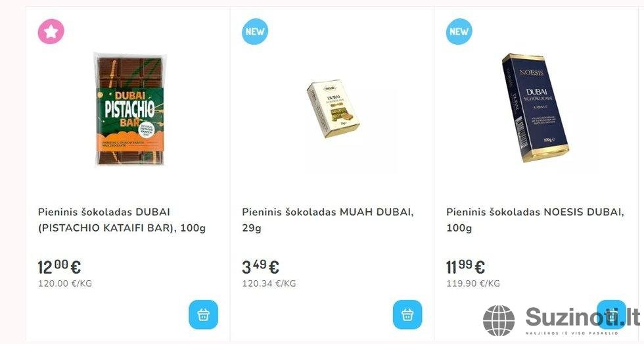This screenshot has height=344, width=644.
Task: Click the 119.90 €/KG unit price
Action: (x=473, y=283)
